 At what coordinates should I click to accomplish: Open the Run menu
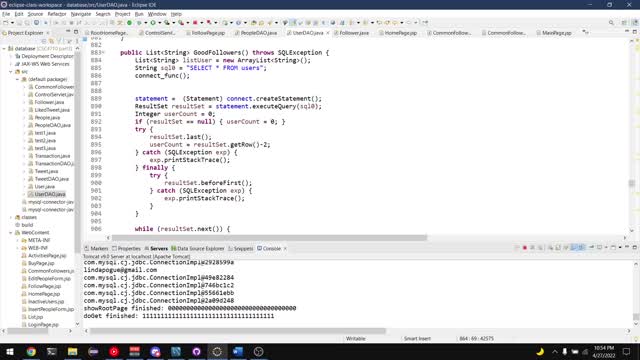click(x=139, y=14)
